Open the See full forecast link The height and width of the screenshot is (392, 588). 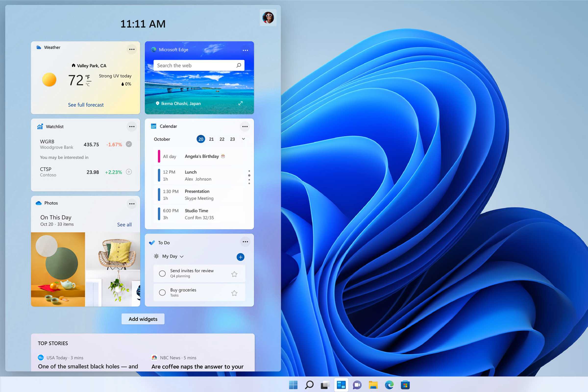86,105
